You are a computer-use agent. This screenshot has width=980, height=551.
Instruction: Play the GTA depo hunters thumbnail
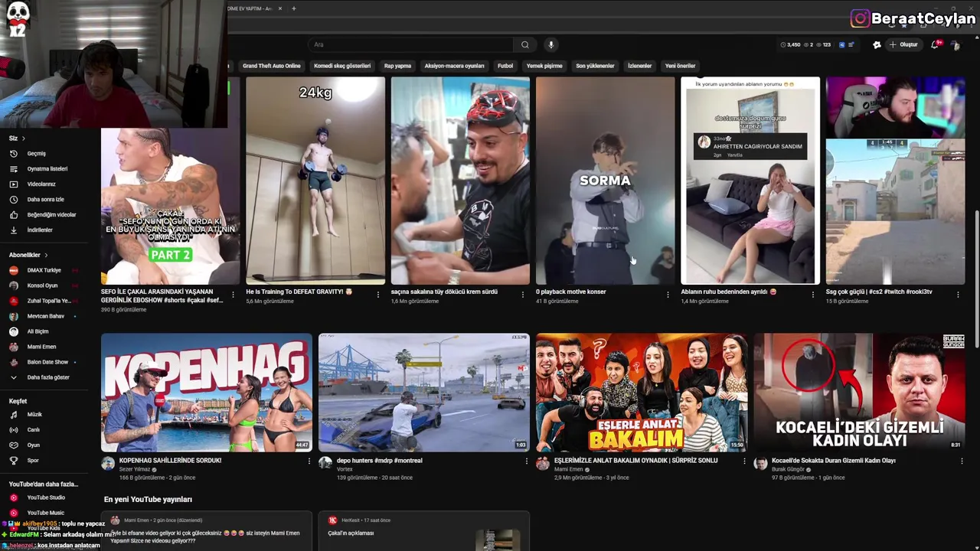424,392
